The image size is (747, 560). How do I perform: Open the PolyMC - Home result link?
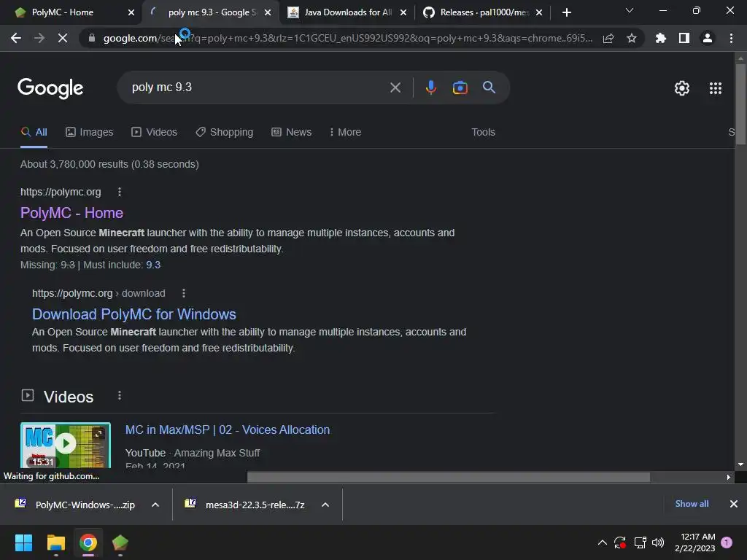[71, 213]
